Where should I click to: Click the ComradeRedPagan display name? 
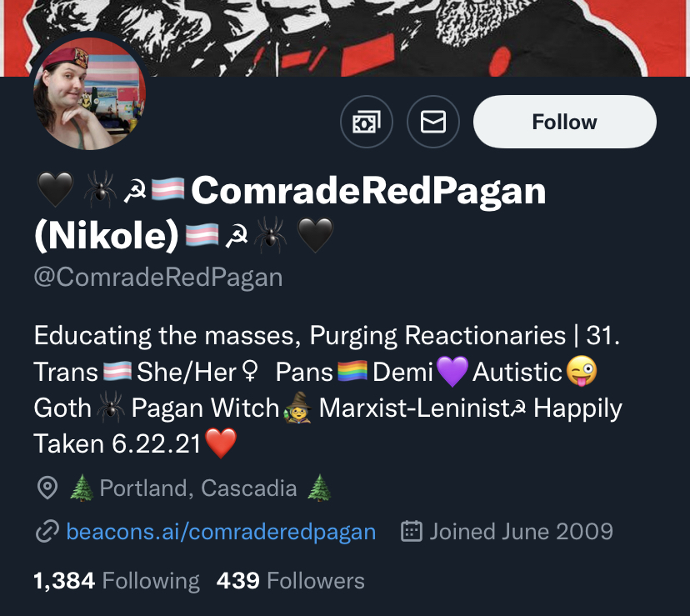(x=368, y=191)
